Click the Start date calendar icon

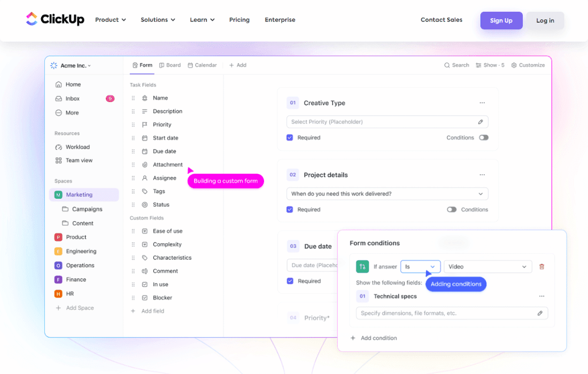(x=145, y=138)
